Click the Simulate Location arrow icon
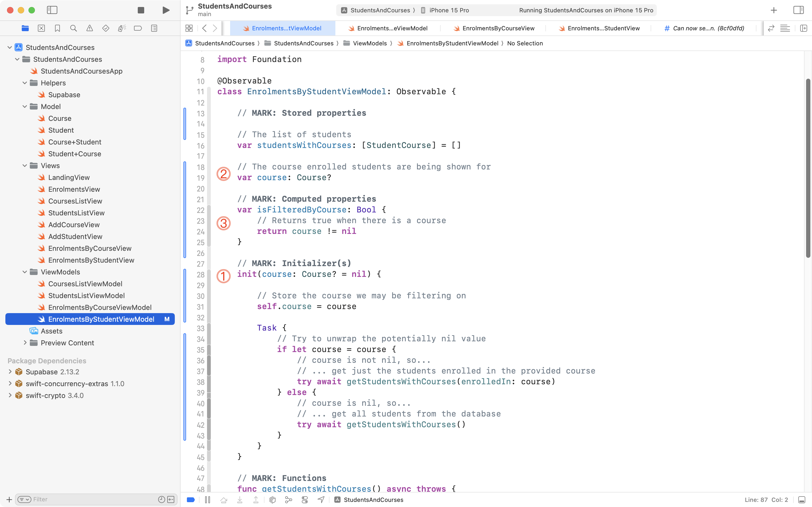 321,499
